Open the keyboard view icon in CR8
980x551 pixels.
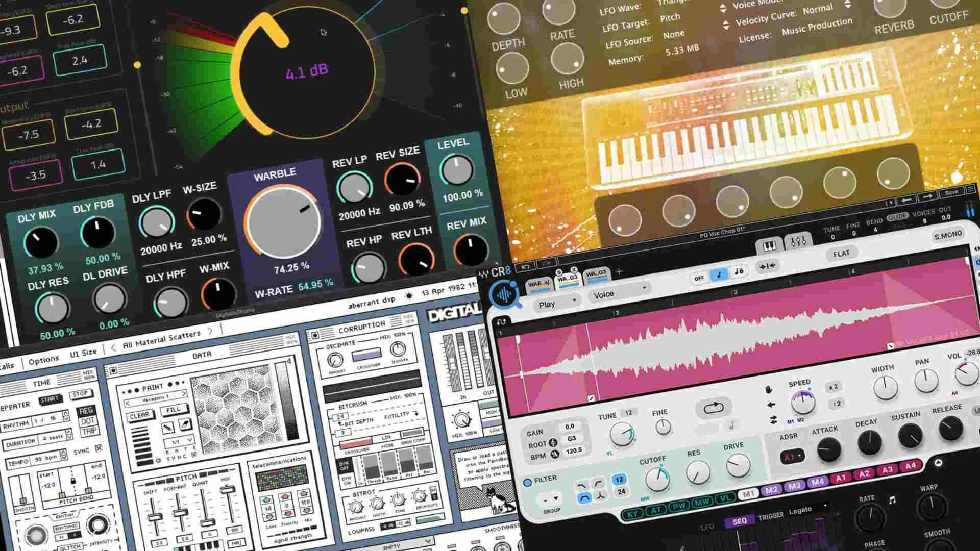[769, 247]
